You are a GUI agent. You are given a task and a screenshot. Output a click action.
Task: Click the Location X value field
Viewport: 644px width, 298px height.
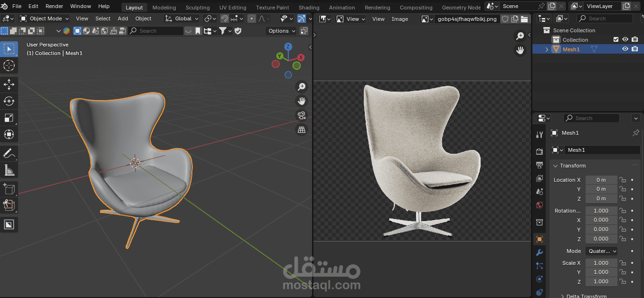click(x=601, y=180)
